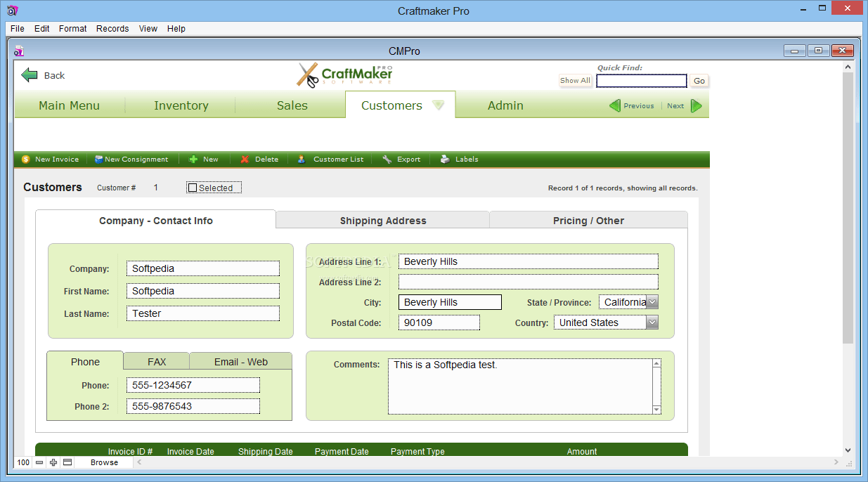Viewport: 868px width, 482px height.
Task: Select the Phone tab
Action: pos(85,362)
